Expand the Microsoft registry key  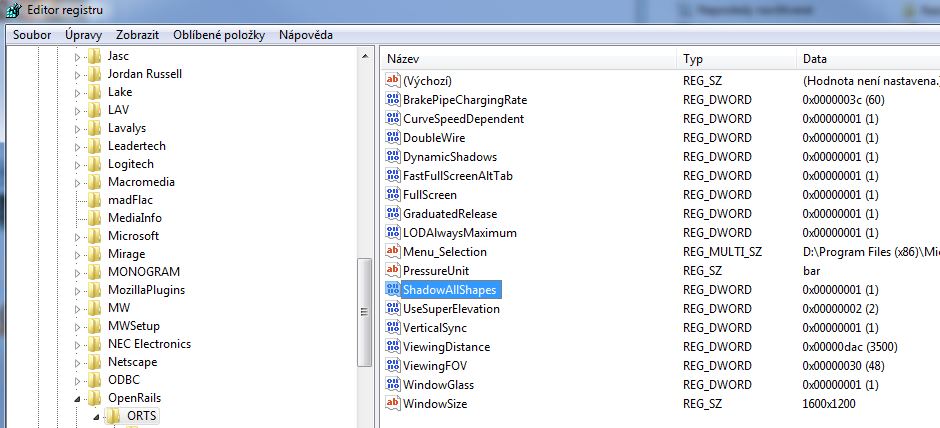coord(78,236)
